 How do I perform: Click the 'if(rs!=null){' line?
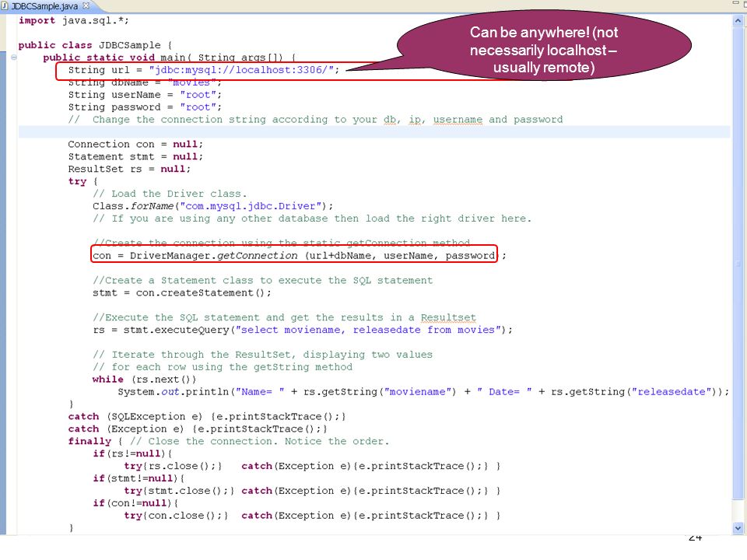[x=132, y=453]
